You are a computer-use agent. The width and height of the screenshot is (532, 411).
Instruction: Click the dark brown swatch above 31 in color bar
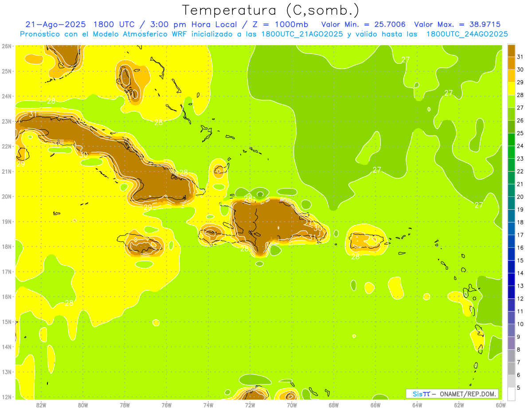511,51
